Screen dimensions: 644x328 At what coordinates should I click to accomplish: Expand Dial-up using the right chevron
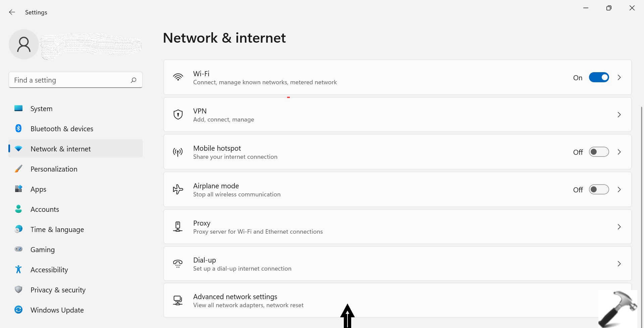click(619, 264)
